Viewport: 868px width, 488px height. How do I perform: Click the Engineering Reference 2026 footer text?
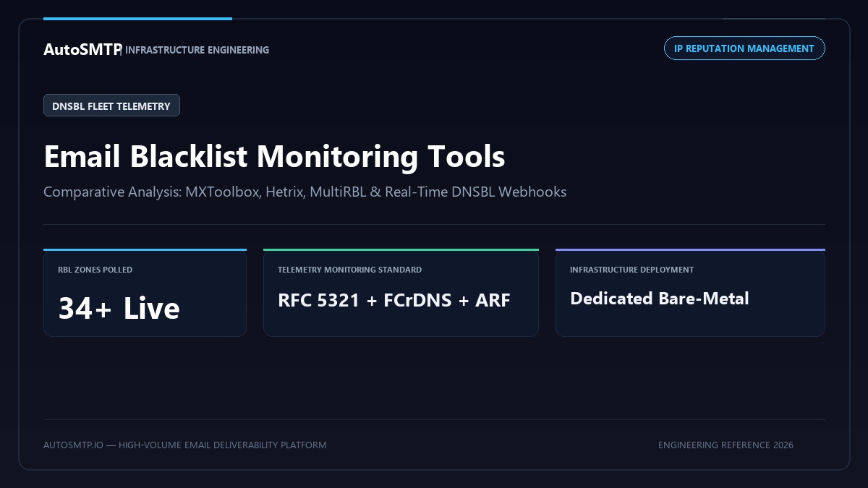pos(726,445)
